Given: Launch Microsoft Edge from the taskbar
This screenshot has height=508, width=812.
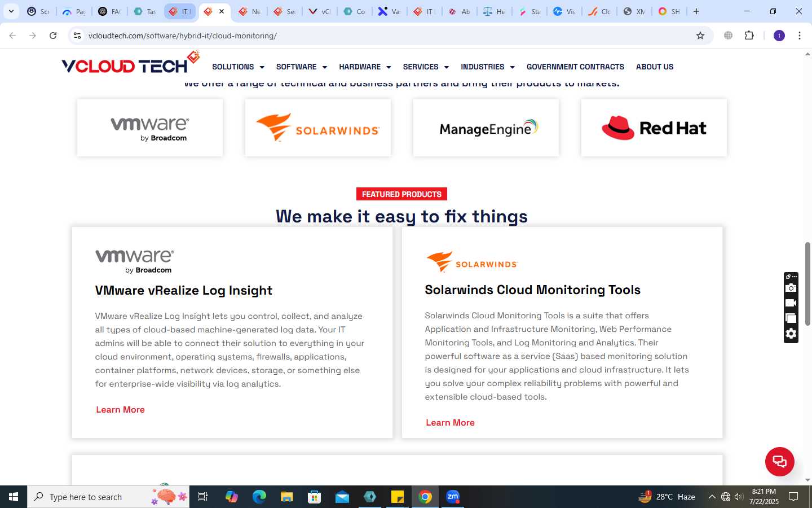Looking at the screenshot, I should (x=259, y=497).
